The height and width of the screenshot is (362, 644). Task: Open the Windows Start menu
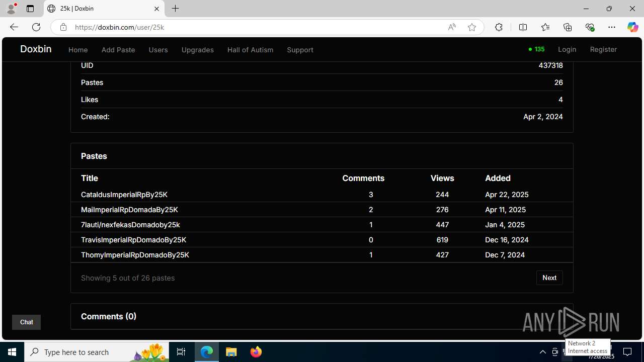click(12, 352)
